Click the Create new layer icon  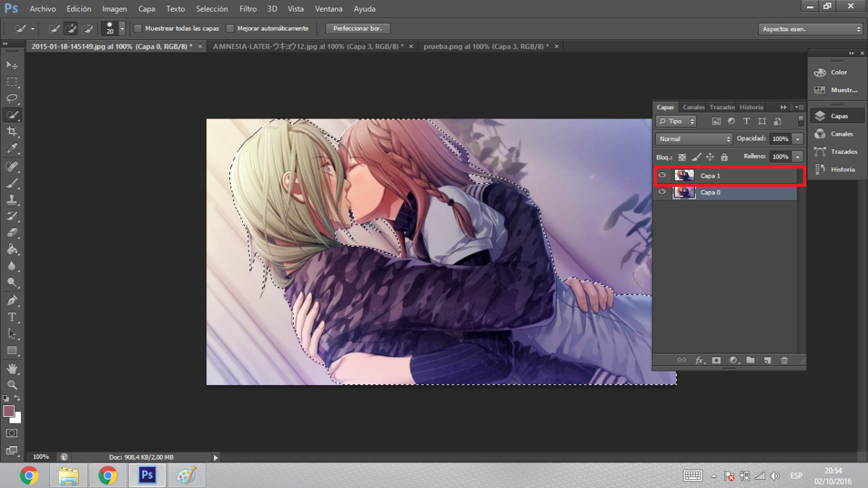tap(768, 361)
